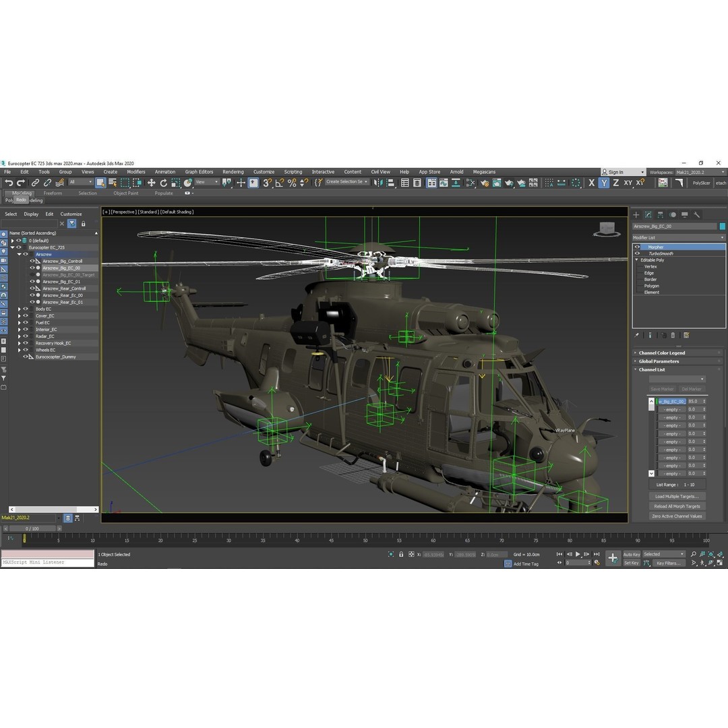Toggle Auto Key mode
This screenshot has width=728, height=728.
[x=632, y=554]
